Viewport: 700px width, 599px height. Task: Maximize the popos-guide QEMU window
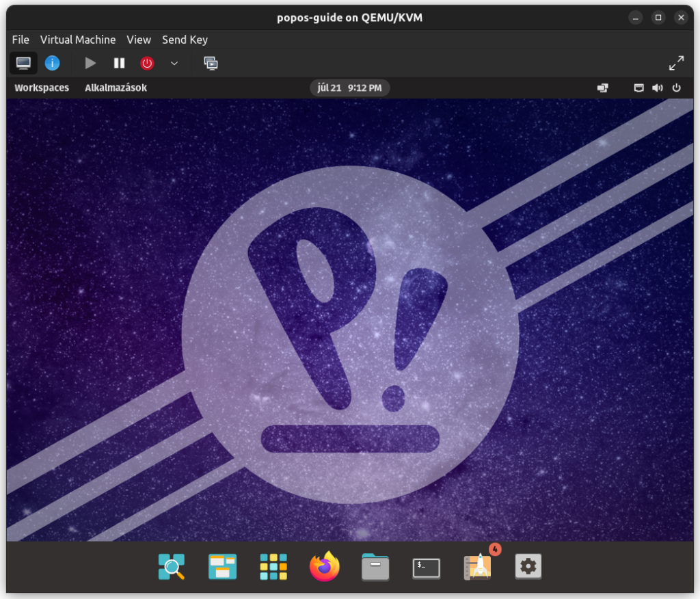click(658, 18)
